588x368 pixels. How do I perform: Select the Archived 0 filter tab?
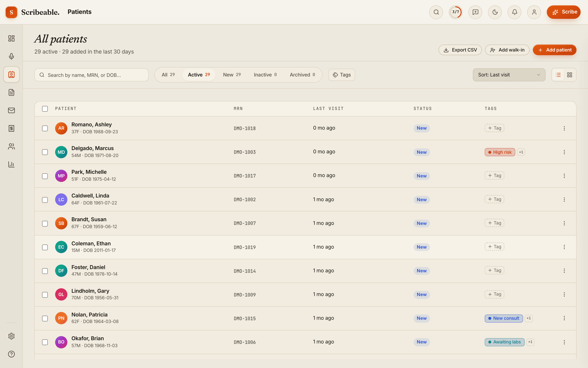[302, 75]
